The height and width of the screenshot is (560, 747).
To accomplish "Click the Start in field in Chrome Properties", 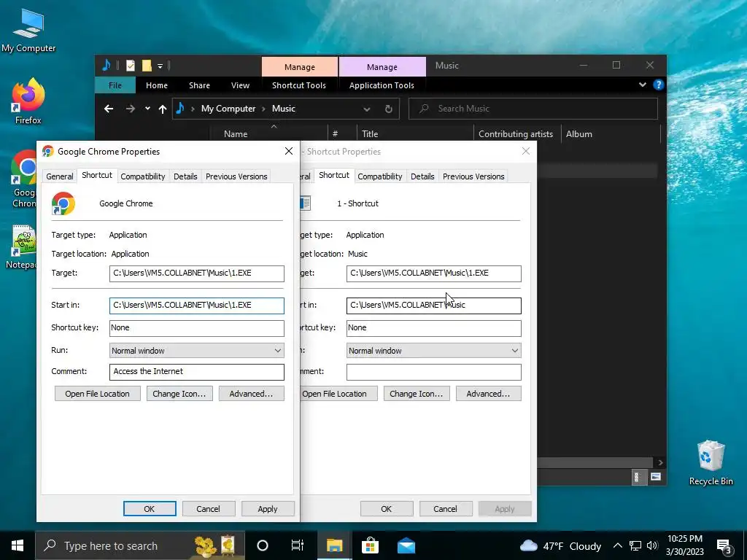I will pyautogui.click(x=197, y=306).
